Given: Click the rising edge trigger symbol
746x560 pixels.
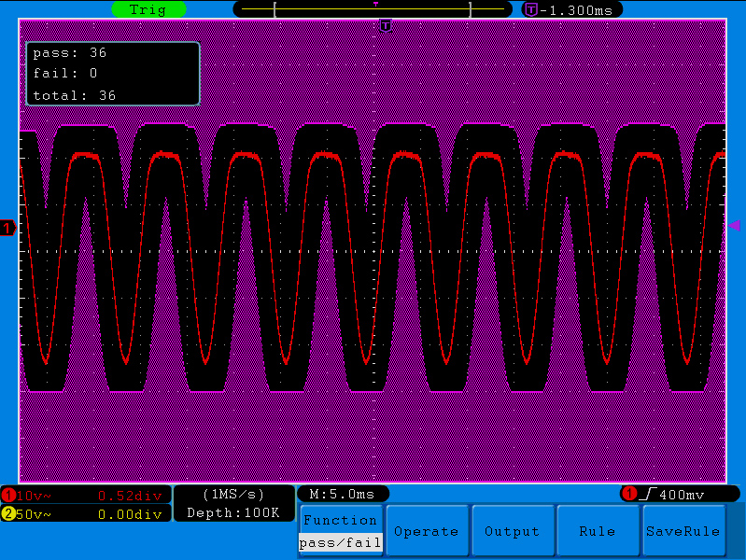Looking at the screenshot, I should point(648,495).
